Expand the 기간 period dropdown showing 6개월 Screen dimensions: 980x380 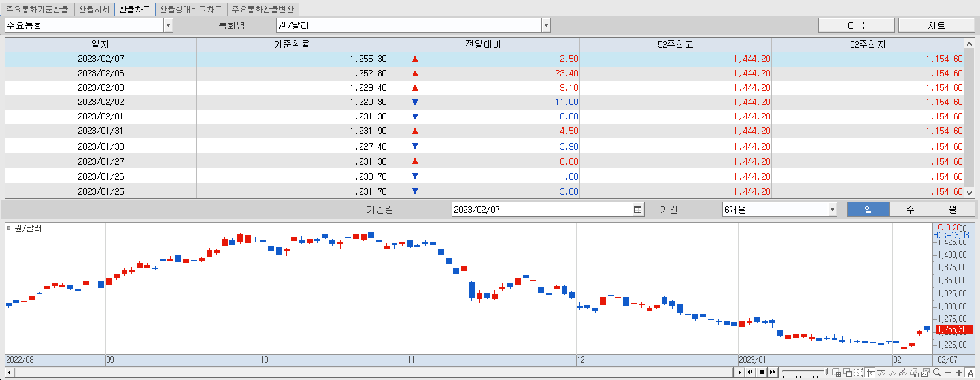point(832,209)
